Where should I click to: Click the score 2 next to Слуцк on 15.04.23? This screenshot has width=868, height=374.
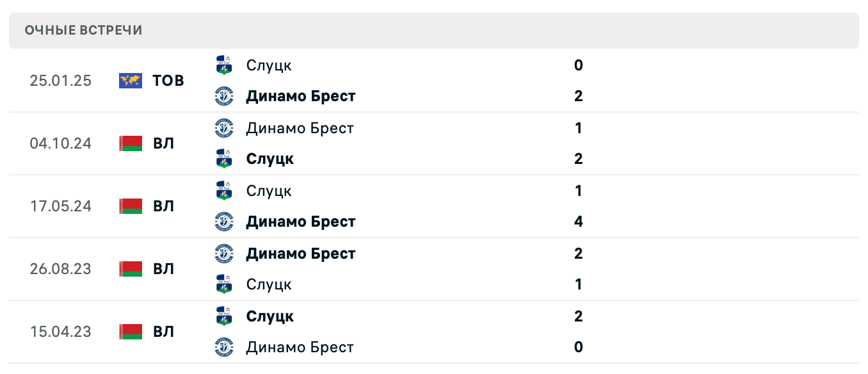579,316
